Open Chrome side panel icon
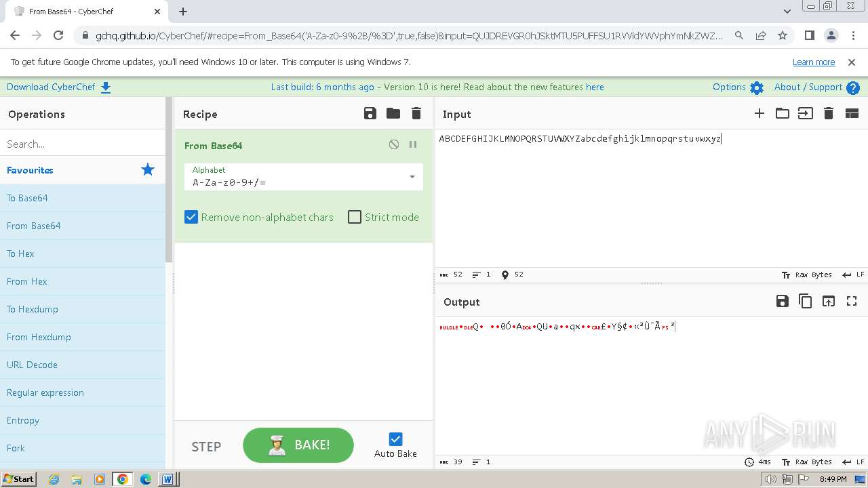This screenshot has width=868, height=488. (809, 35)
